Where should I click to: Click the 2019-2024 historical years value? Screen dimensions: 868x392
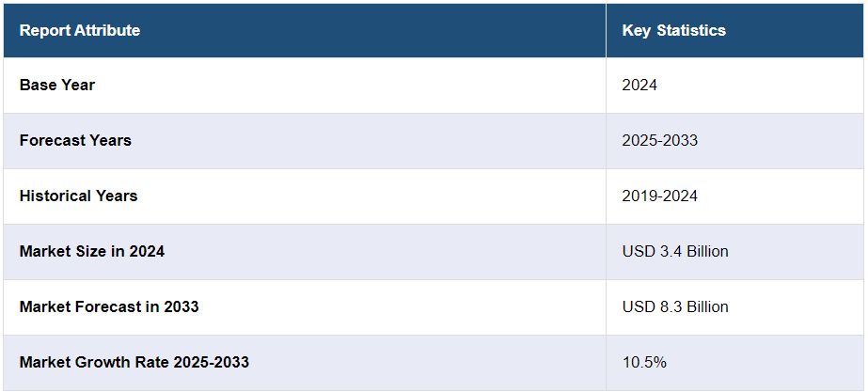[x=659, y=196]
